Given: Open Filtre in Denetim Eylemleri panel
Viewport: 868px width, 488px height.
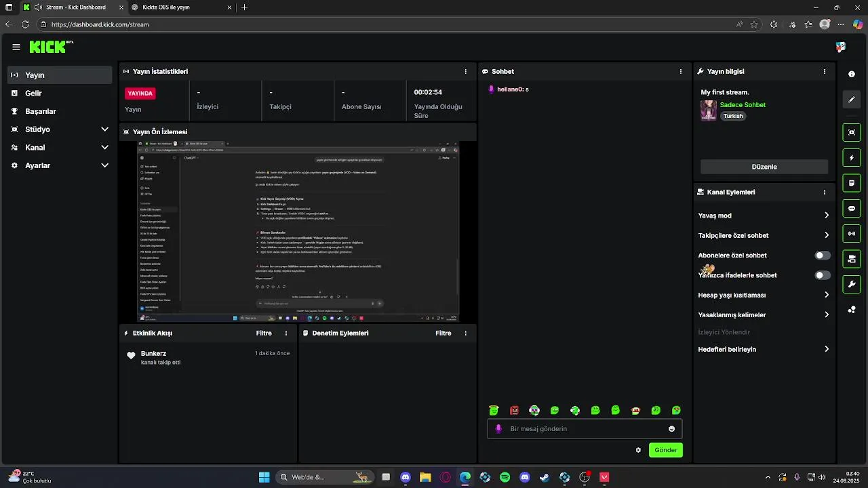Looking at the screenshot, I should [x=443, y=333].
